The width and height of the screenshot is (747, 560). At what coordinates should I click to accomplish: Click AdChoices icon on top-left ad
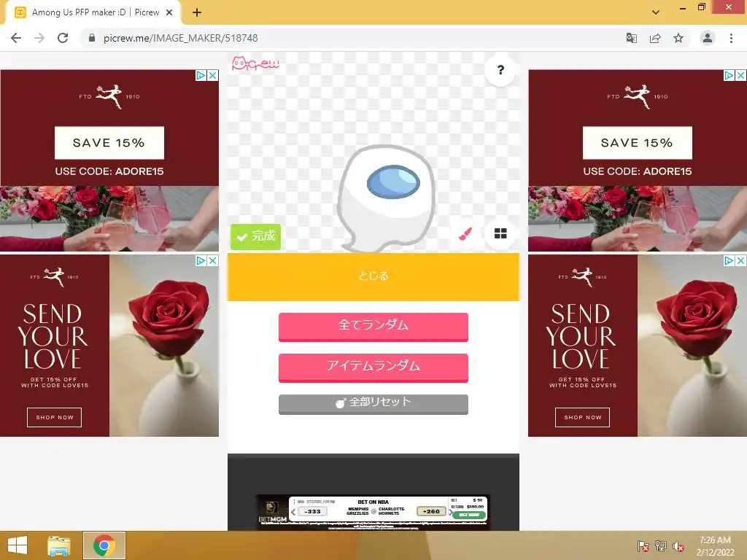click(x=201, y=75)
